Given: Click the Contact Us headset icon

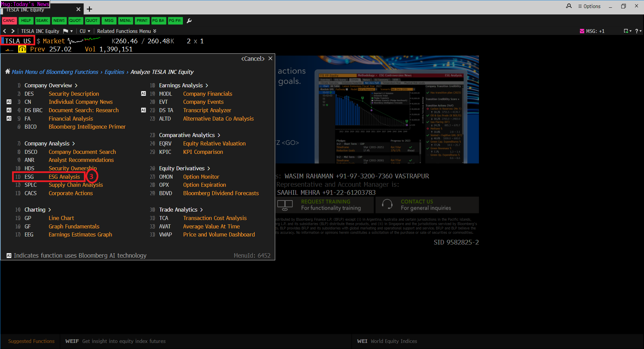Looking at the screenshot, I should pyautogui.click(x=387, y=204).
